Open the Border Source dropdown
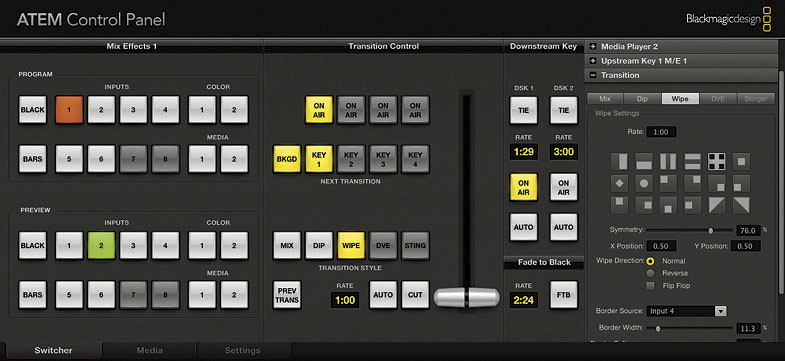The height and width of the screenshot is (361, 785). (686, 311)
